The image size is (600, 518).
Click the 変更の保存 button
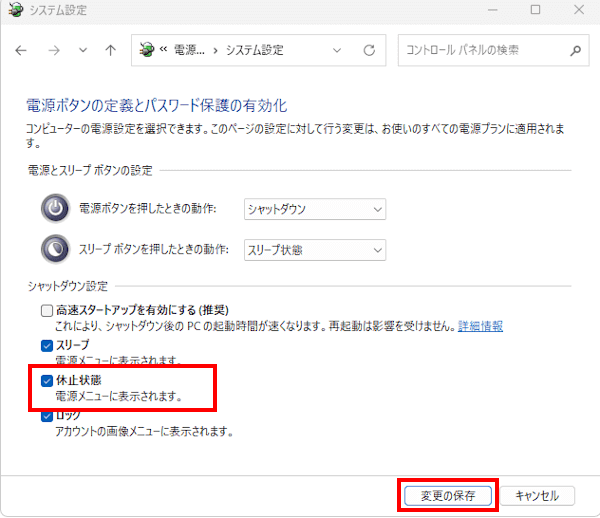click(x=448, y=495)
